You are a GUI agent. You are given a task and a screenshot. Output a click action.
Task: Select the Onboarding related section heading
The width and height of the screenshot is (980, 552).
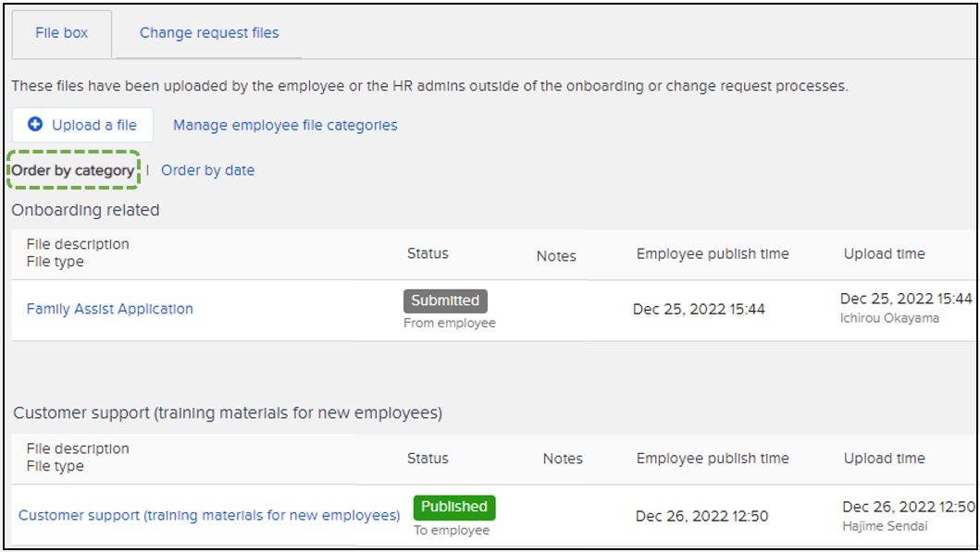85,210
